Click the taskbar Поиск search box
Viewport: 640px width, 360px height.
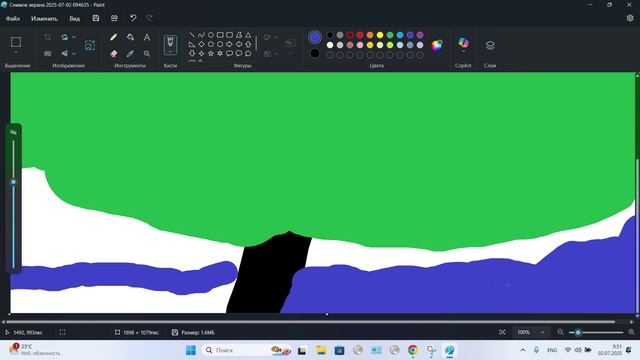coord(247,350)
